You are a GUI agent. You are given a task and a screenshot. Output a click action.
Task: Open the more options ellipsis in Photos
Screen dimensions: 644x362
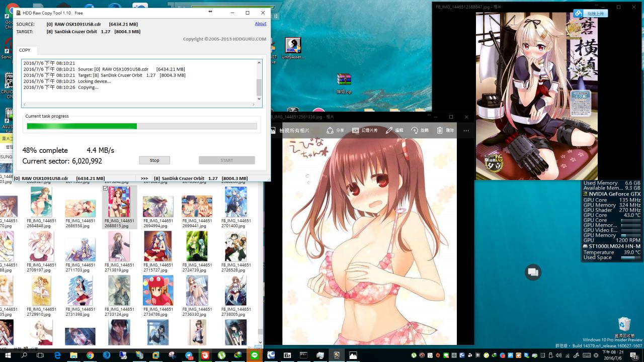pos(466,130)
